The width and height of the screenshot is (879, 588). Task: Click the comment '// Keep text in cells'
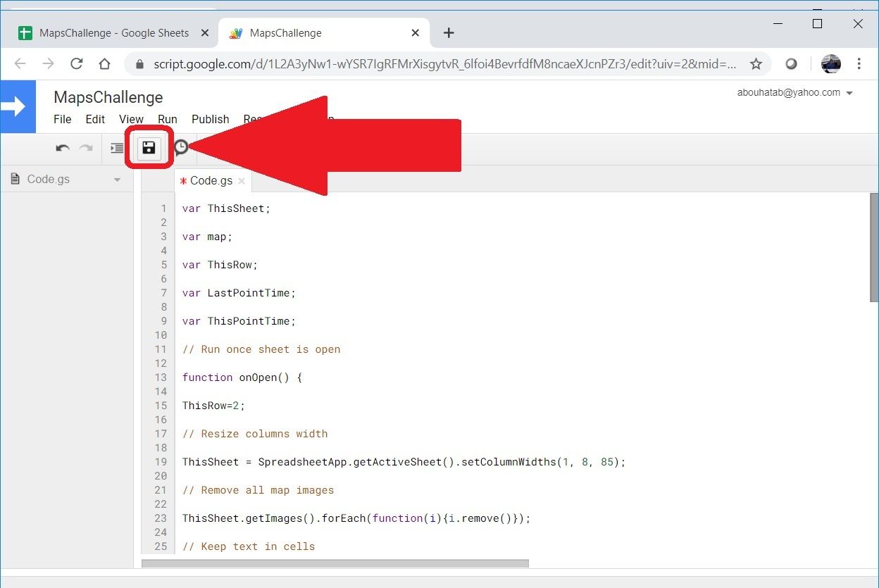pos(249,546)
